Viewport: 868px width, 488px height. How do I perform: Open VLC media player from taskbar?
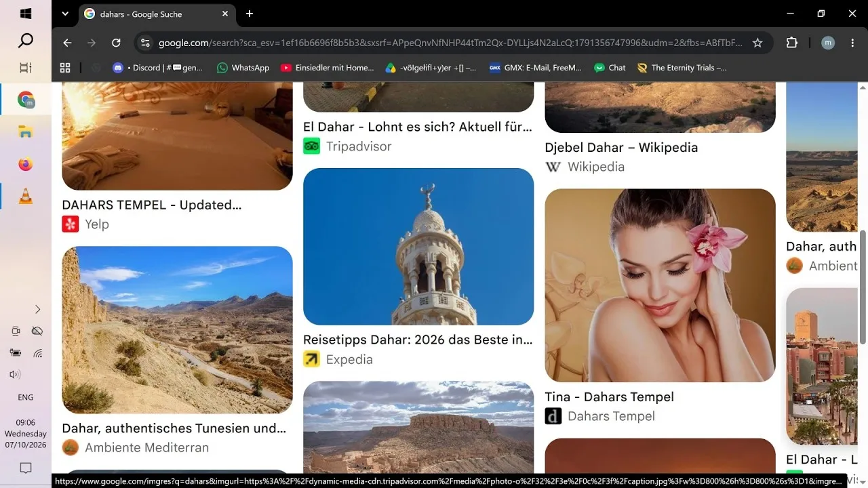(x=26, y=197)
